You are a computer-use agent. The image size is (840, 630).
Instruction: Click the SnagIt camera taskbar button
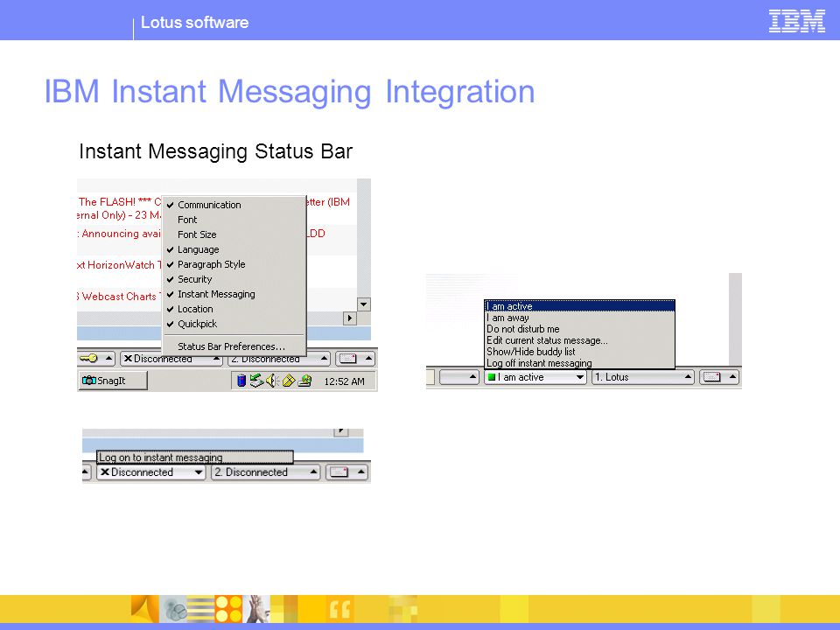(x=113, y=381)
